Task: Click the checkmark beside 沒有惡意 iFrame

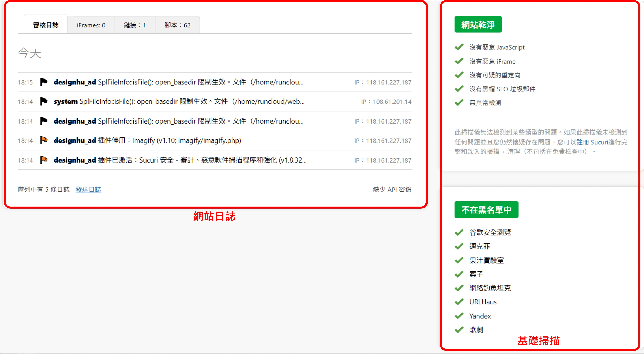Action: (459, 61)
